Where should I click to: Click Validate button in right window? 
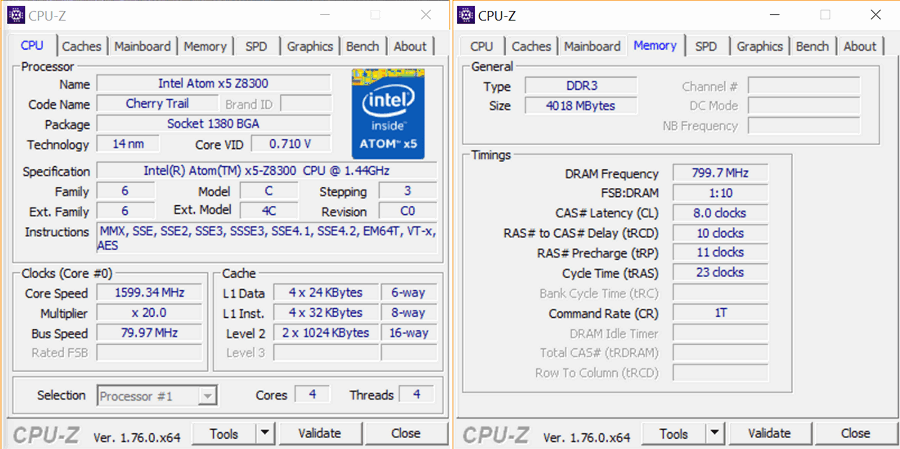[x=770, y=433]
